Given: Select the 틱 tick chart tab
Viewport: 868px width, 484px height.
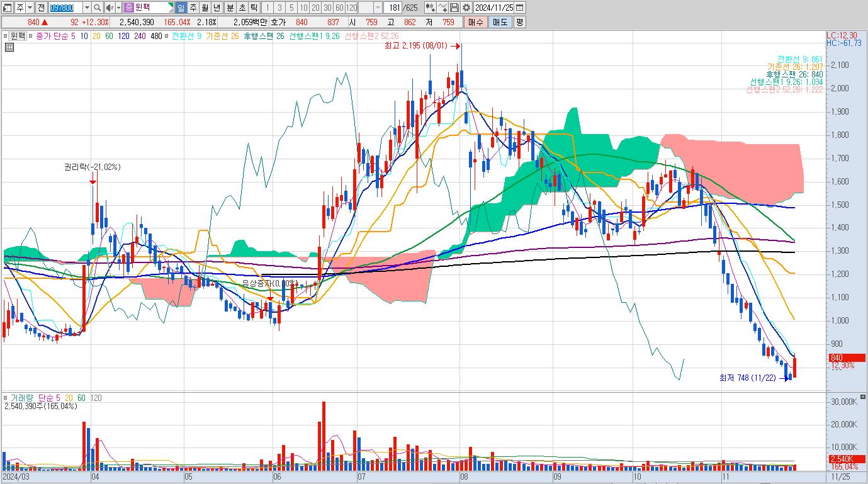Looking at the screenshot, I should coord(254,8).
